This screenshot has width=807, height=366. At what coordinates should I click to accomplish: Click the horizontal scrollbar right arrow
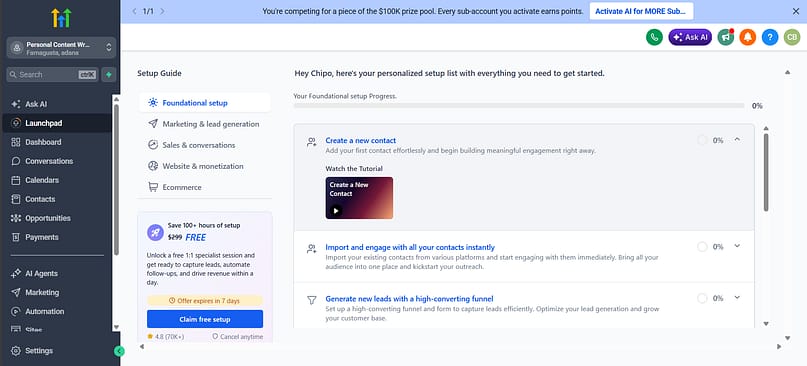[x=779, y=347]
